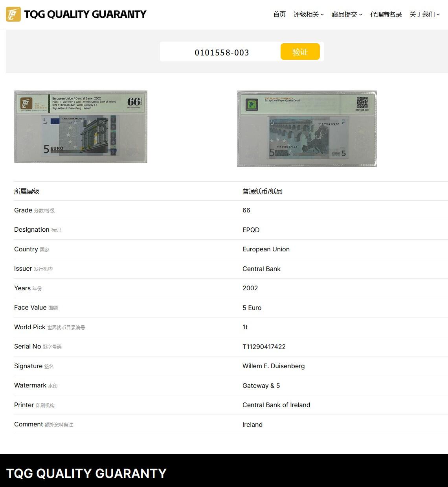The width and height of the screenshot is (448, 487).
Task: Select watermark value Gateway & 5
Action: click(261, 386)
